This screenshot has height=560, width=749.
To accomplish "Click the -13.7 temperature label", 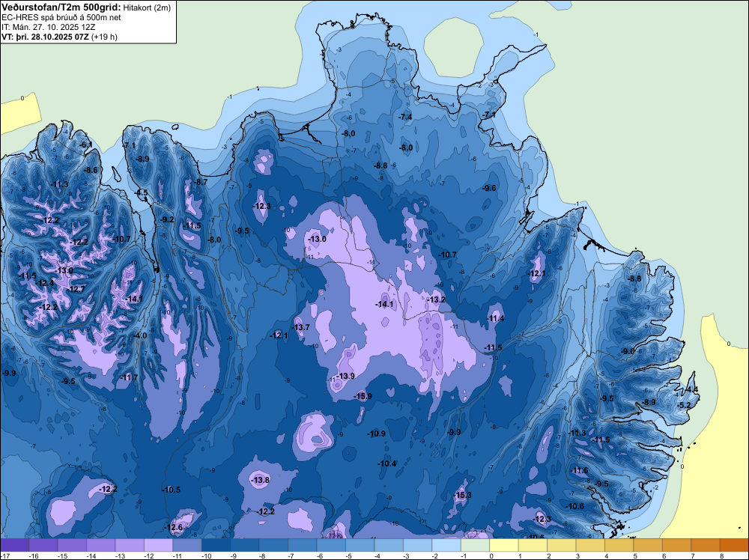I will [301, 327].
